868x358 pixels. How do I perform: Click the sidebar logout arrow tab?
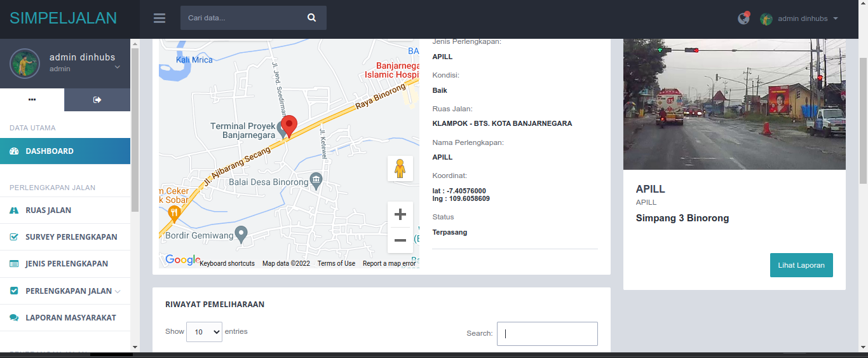(97, 100)
